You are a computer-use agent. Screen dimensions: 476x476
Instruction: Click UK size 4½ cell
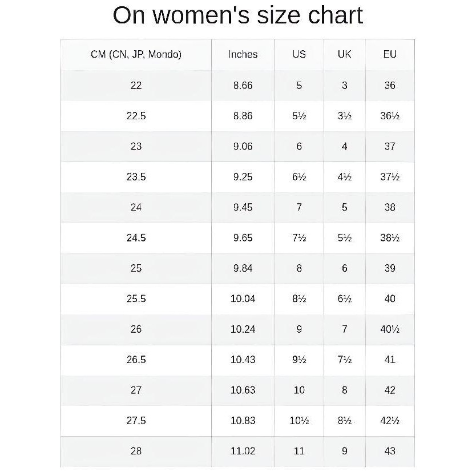(344, 177)
